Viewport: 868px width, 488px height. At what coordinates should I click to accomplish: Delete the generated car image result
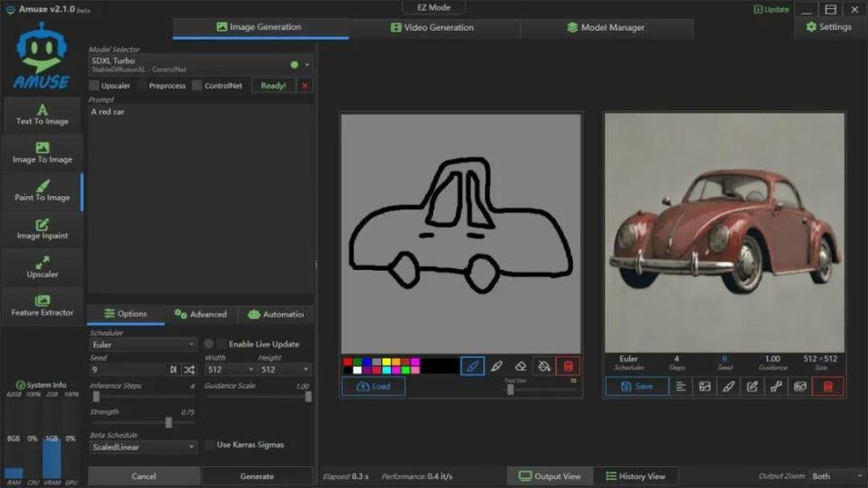tap(827, 386)
